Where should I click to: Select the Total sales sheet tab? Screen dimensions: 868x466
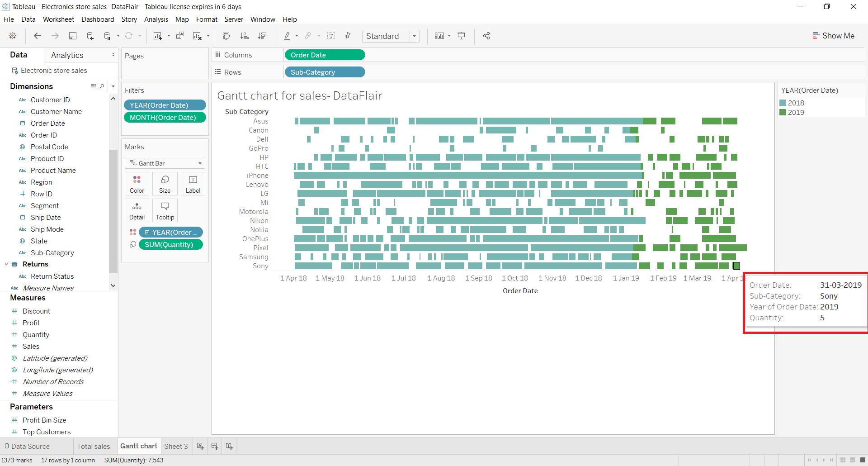click(x=94, y=446)
